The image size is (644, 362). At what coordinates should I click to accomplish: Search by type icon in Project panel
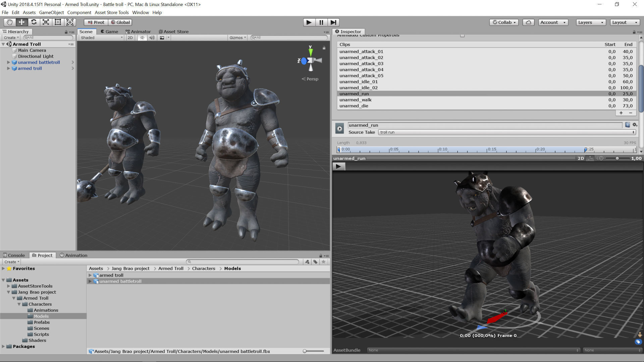coord(307,262)
